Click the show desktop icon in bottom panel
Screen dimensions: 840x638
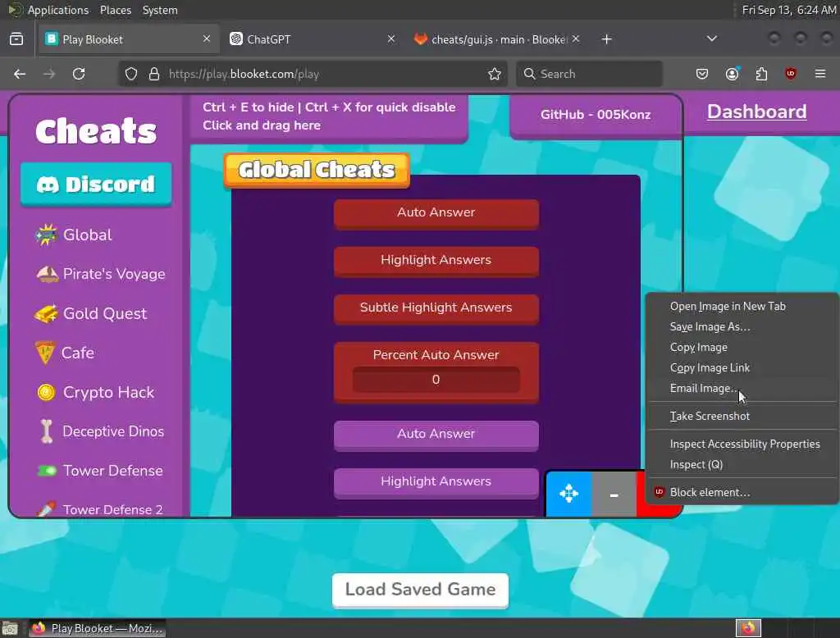click(x=10, y=628)
